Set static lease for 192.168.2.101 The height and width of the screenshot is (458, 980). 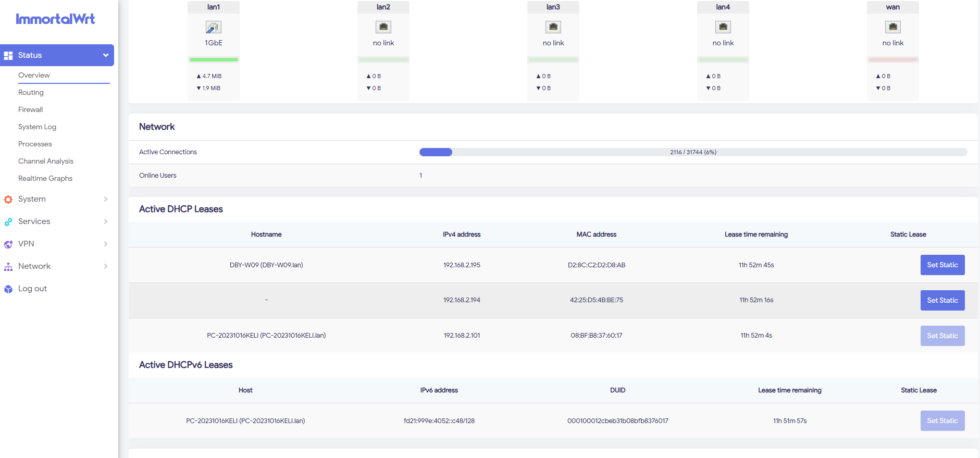click(x=942, y=336)
